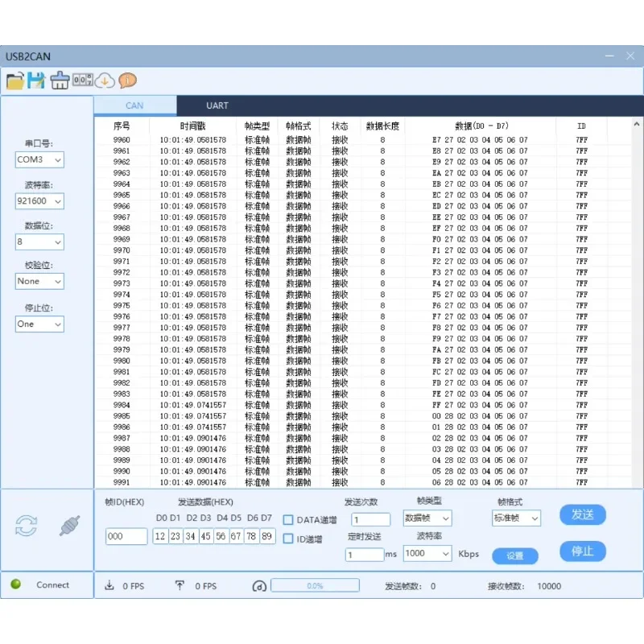Switch to the UART tab
The width and height of the screenshot is (644, 644).
(217, 105)
